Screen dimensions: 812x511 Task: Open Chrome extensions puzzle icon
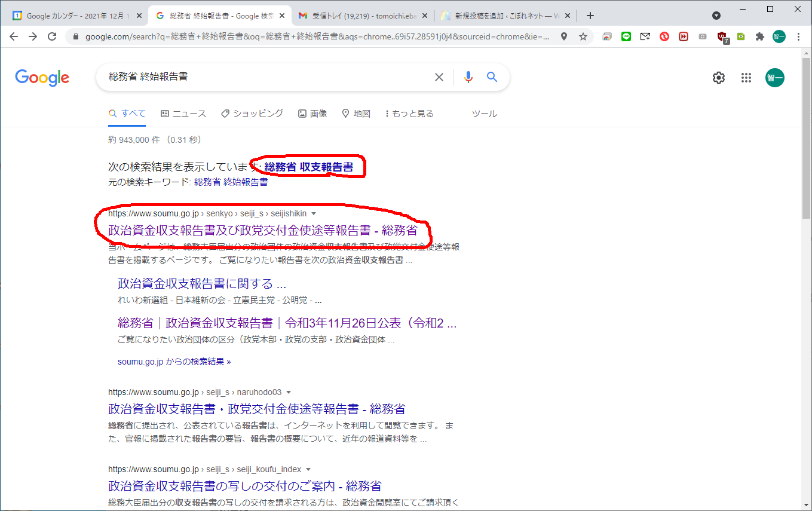[x=759, y=36]
